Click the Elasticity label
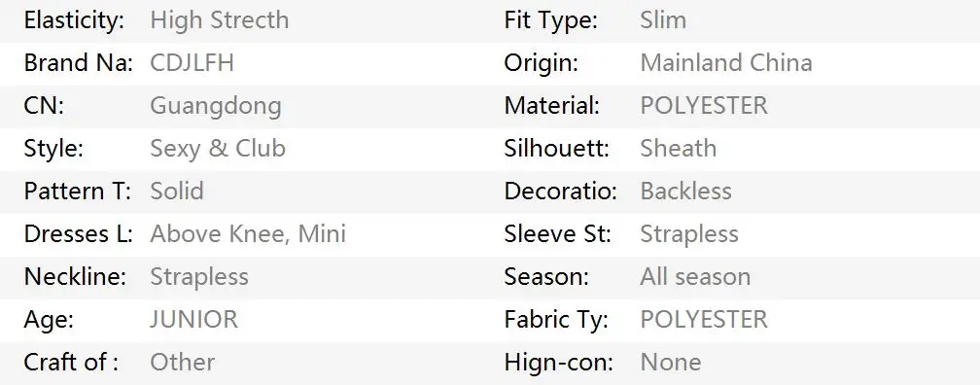 click(x=74, y=21)
